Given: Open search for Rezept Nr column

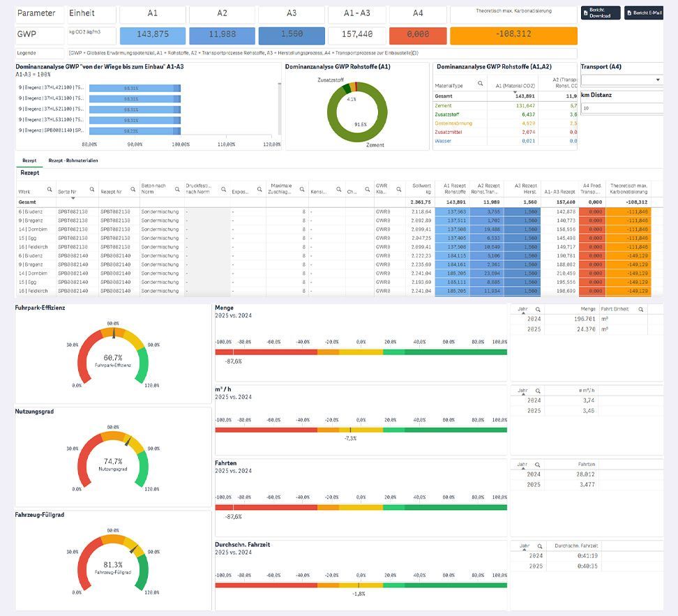Looking at the screenshot, I should point(133,190).
